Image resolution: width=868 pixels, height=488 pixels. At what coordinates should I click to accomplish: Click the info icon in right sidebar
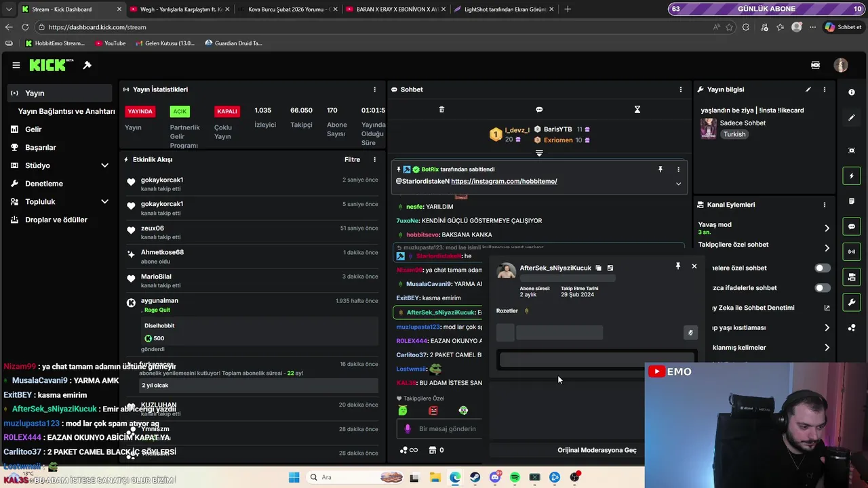tap(852, 92)
